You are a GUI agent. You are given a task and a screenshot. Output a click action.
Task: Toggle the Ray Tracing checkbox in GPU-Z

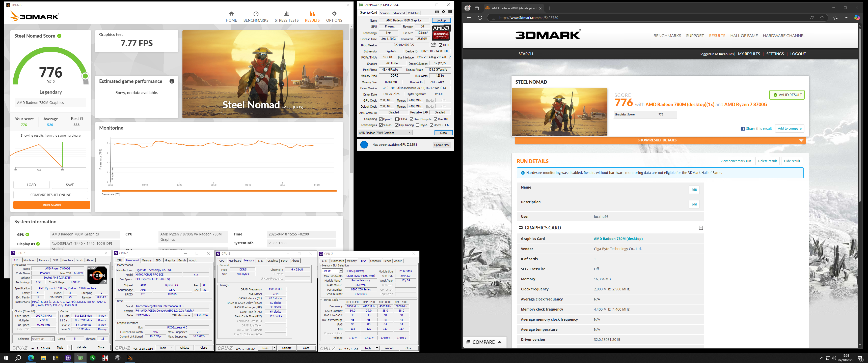pos(397,125)
